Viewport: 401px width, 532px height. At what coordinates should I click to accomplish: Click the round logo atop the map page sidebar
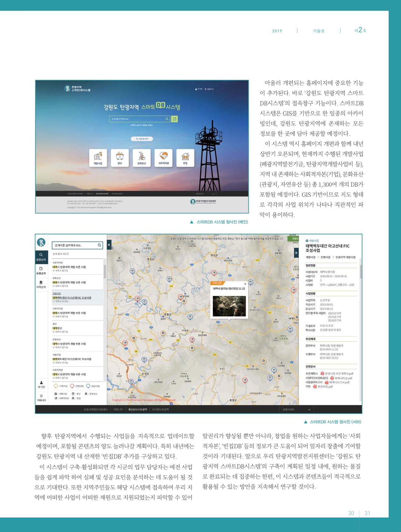click(41, 242)
